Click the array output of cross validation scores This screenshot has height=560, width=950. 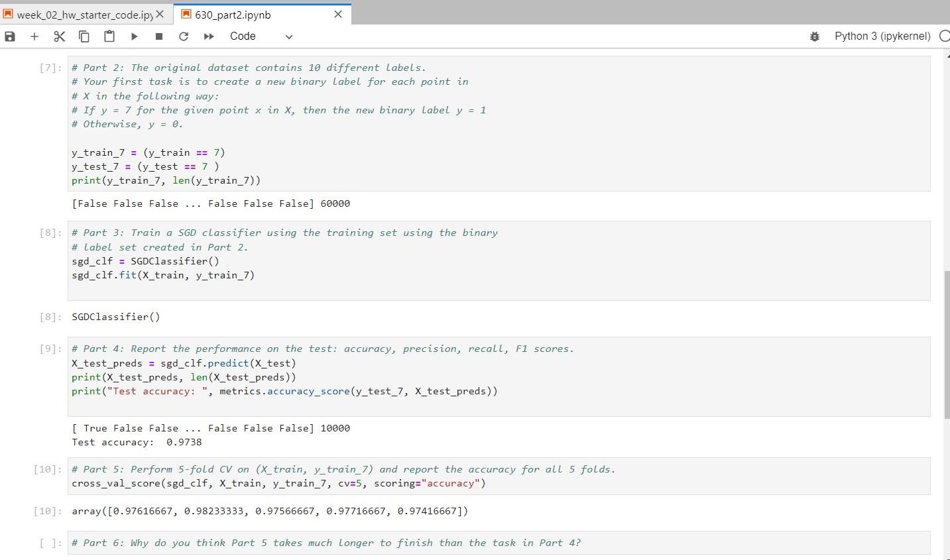point(270,511)
